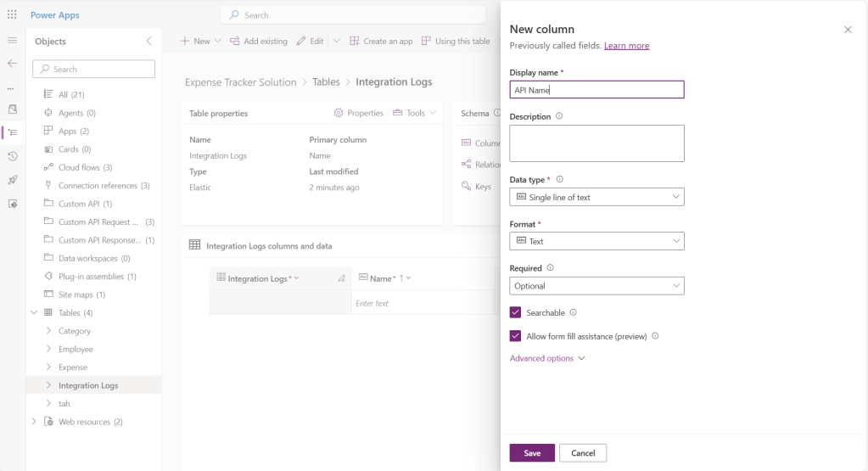868x471 pixels.
Task: Click the top Power Apps search bar
Action: 353,15
